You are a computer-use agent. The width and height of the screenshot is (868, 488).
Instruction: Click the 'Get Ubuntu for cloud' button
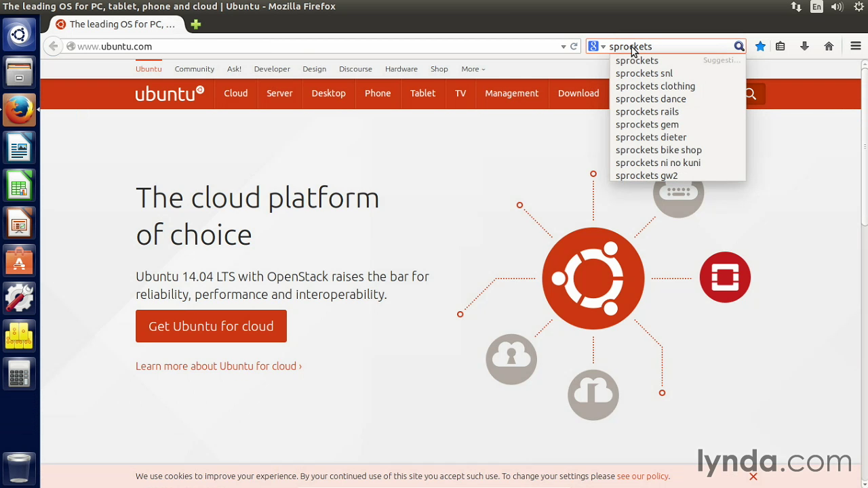(211, 326)
